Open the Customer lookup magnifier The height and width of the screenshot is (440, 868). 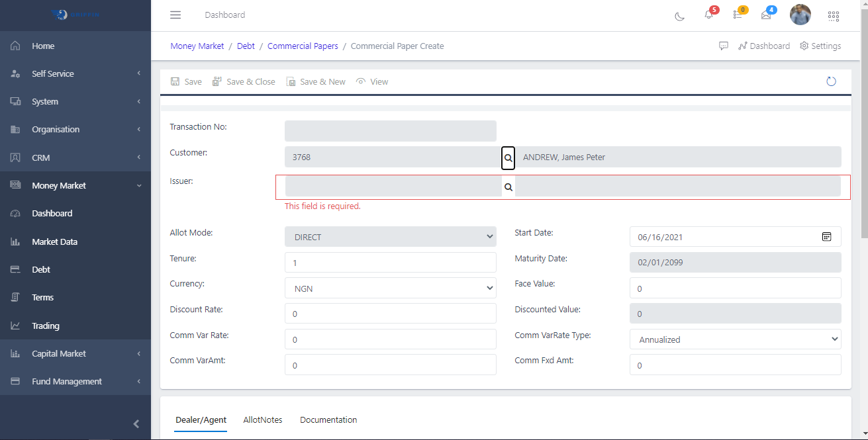[508, 158]
